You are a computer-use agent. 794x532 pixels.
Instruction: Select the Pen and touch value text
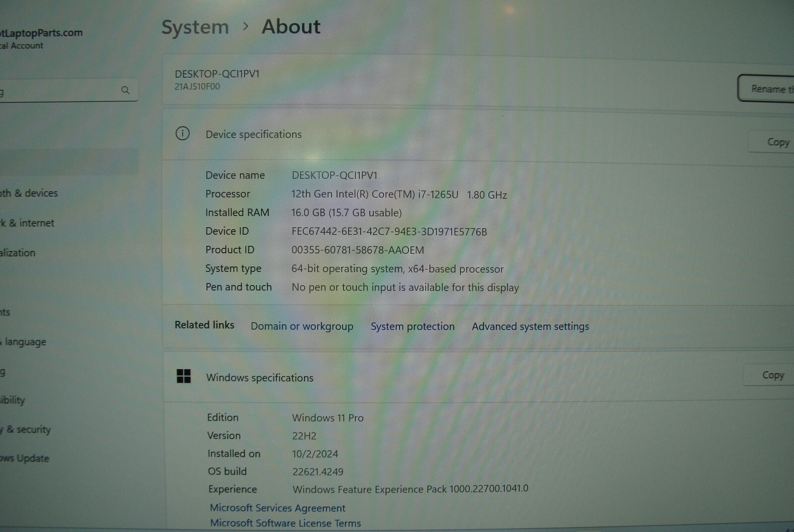click(x=405, y=288)
